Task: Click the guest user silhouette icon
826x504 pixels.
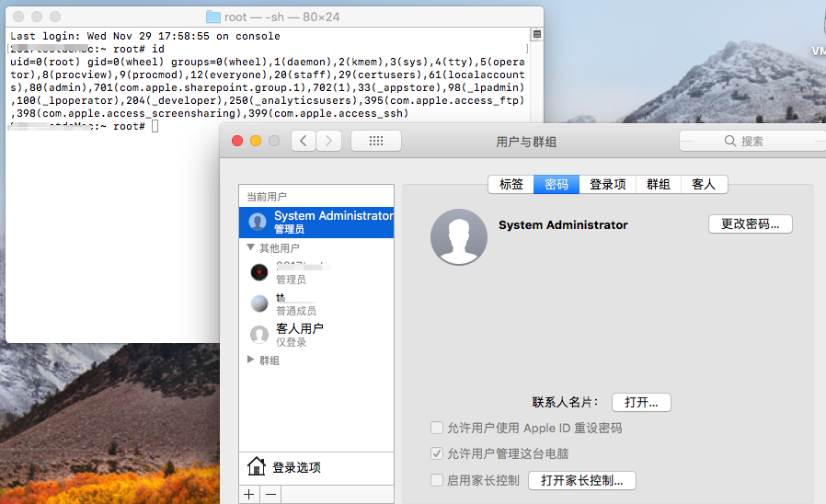Action: 259,335
